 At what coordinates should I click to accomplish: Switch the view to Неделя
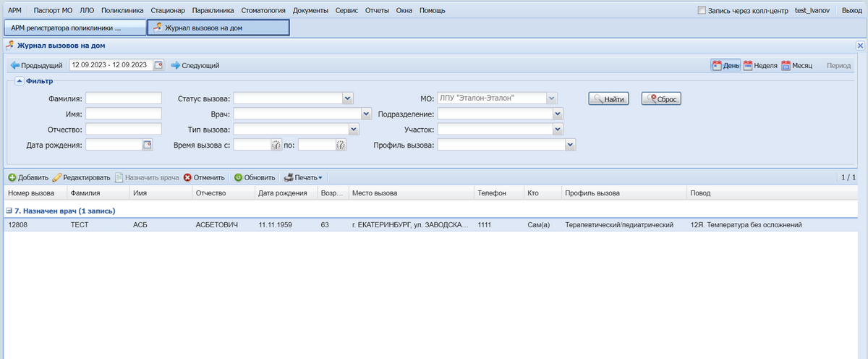(749, 65)
